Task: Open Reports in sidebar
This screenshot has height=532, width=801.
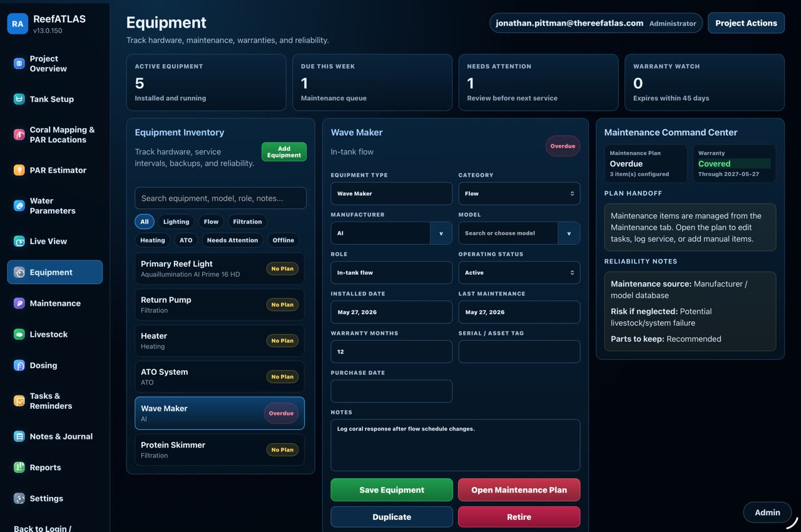Action: tap(55, 468)
